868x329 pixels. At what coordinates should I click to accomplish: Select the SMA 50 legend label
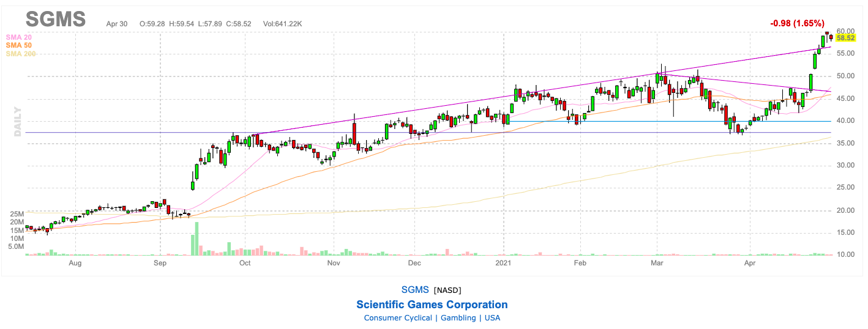point(18,45)
